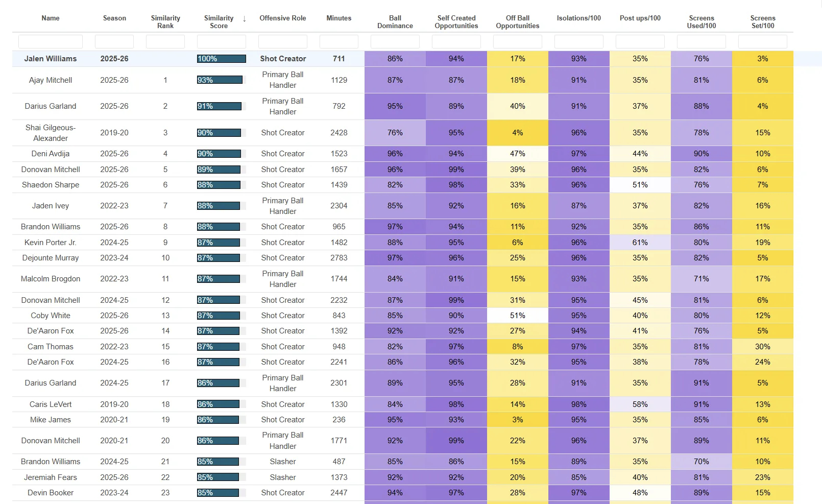The width and height of the screenshot is (822, 504).
Task: Focus the Minutes filter input
Action: coord(339,42)
